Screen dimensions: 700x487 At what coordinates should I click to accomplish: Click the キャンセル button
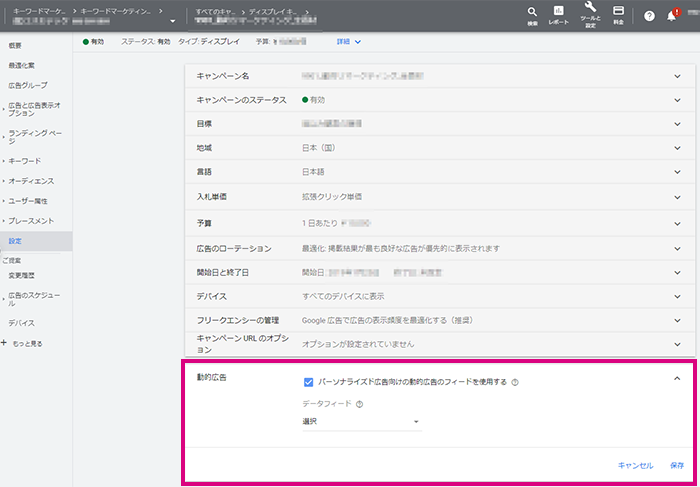[635, 466]
